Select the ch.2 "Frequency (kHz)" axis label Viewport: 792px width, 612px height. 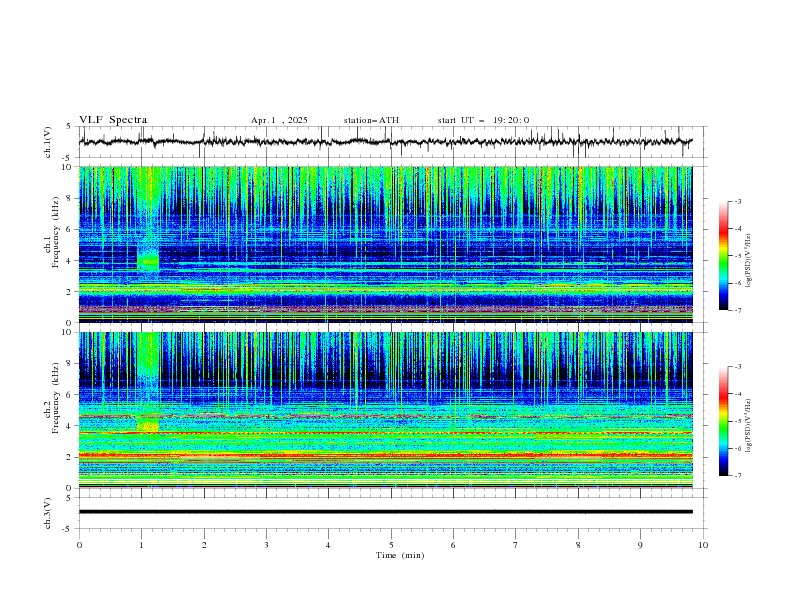pos(56,398)
